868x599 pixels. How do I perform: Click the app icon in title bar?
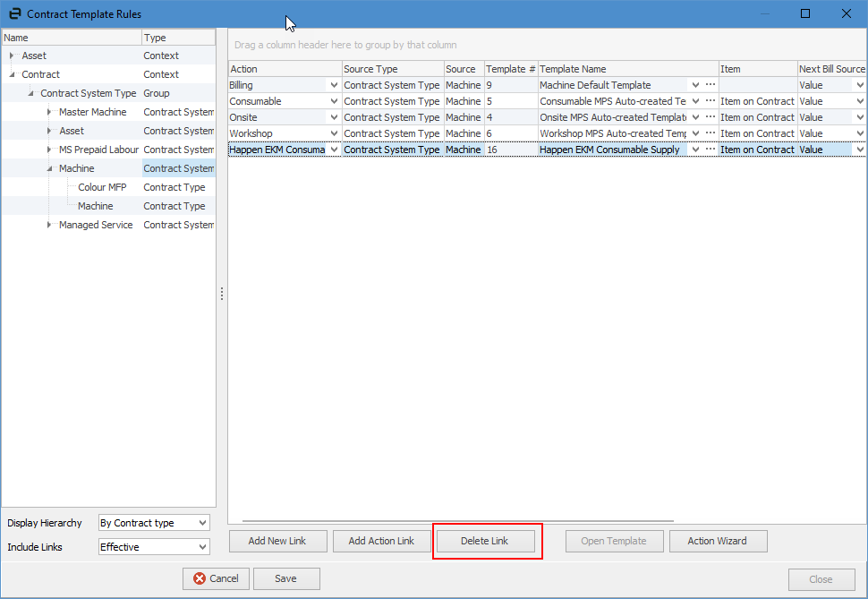[14, 13]
